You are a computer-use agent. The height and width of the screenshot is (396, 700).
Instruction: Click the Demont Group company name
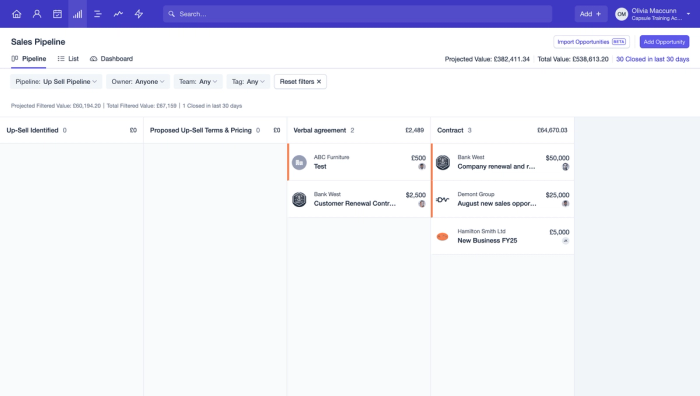point(476,194)
